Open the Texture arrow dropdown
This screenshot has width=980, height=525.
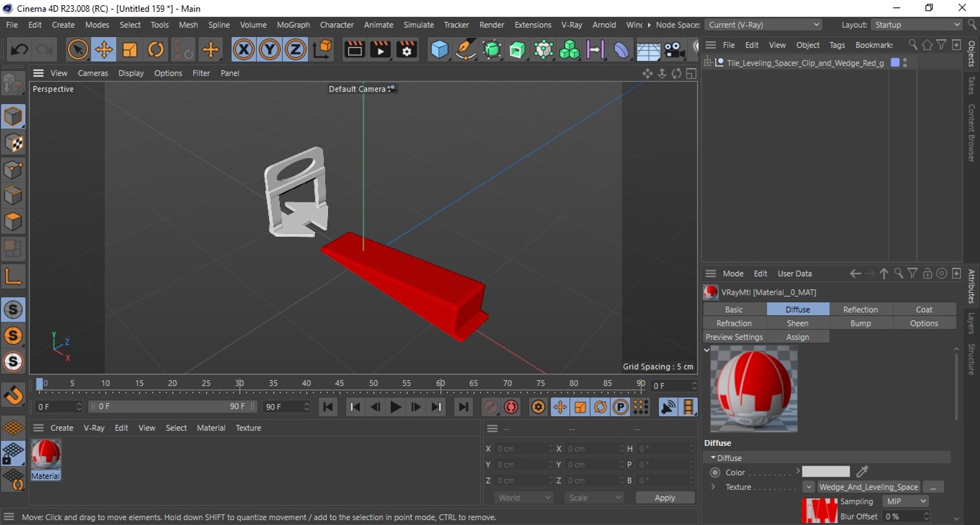pos(808,487)
